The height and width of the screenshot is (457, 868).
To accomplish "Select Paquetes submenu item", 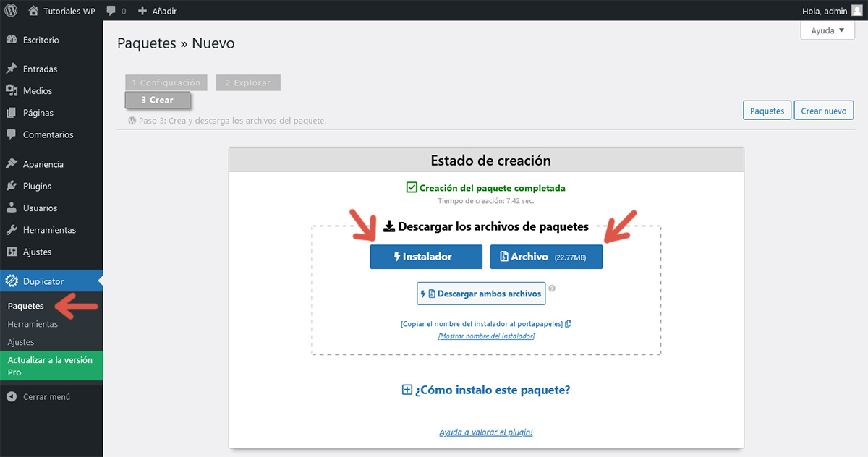I will coord(26,306).
